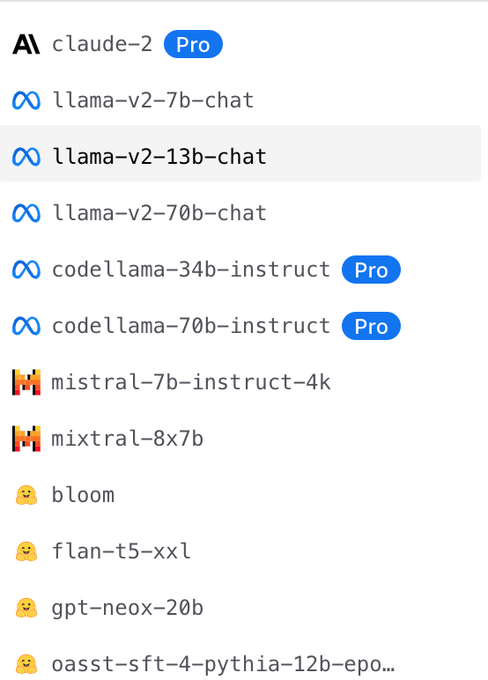Select the claude-2 model
The width and height of the screenshot is (488, 680).
pyautogui.click(x=240, y=44)
